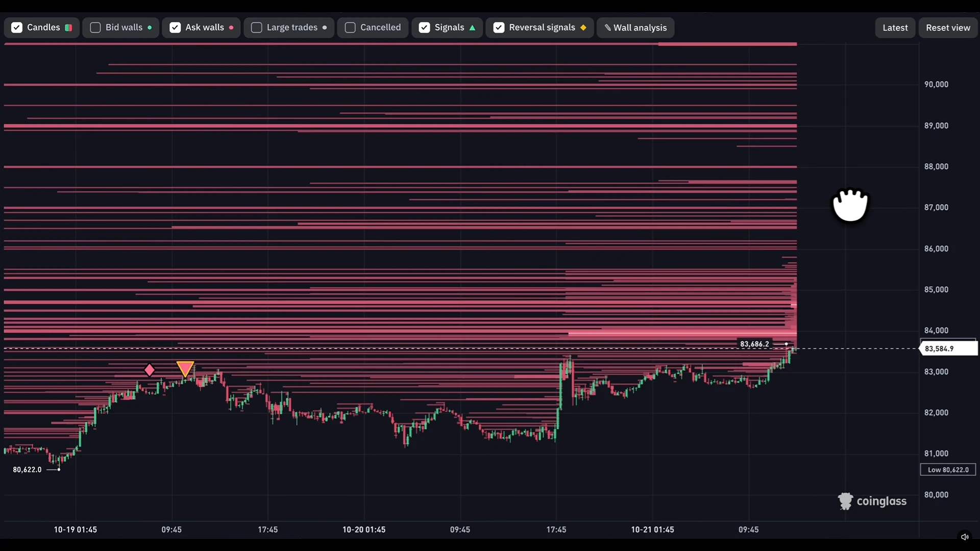This screenshot has width=980, height=551.
Task: Enable the Large trades checkbox
Action: pyautogui.click(x=257, y=28)
